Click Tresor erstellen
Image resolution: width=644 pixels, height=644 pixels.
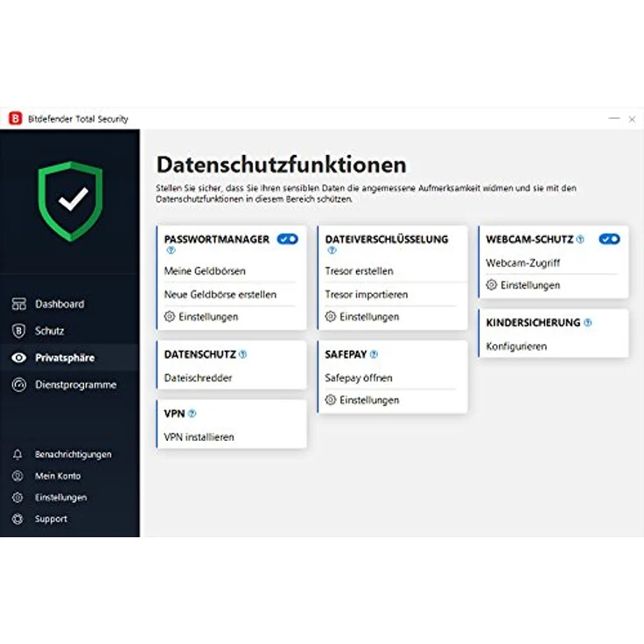coord(359,271)
